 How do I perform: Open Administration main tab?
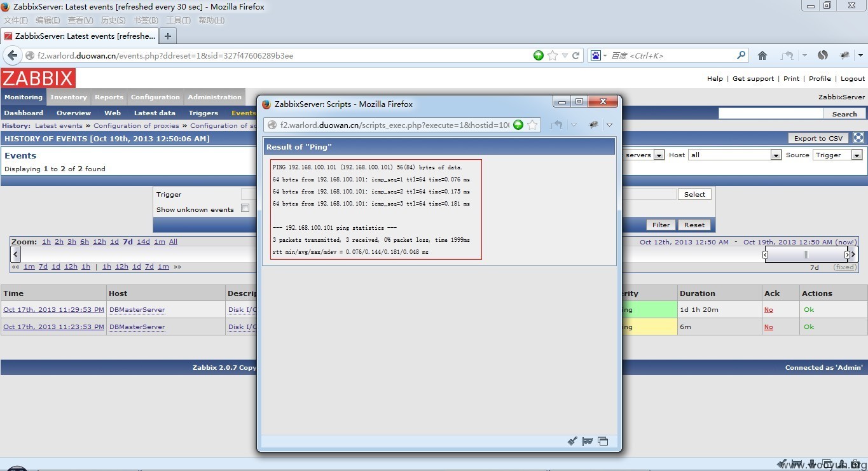214,97
